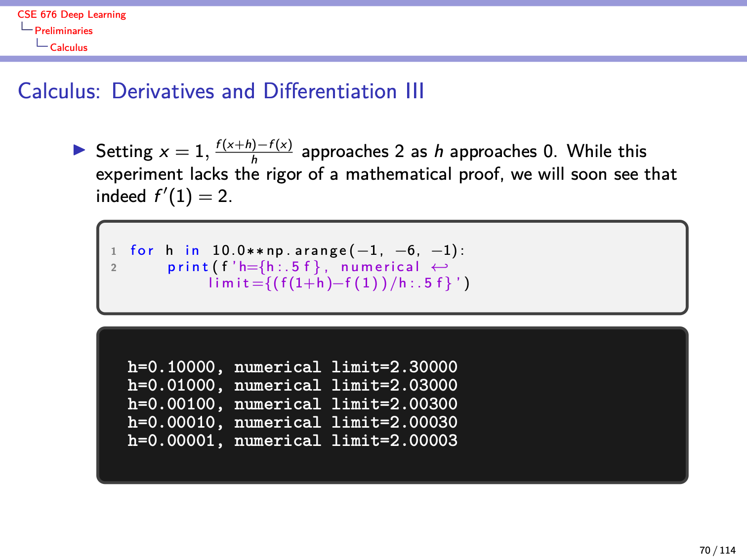Screen dimensions: 747x560
Task: Click output line 'h=0.00100, numerical limit=2.00300'
Action: coord(292,404)
